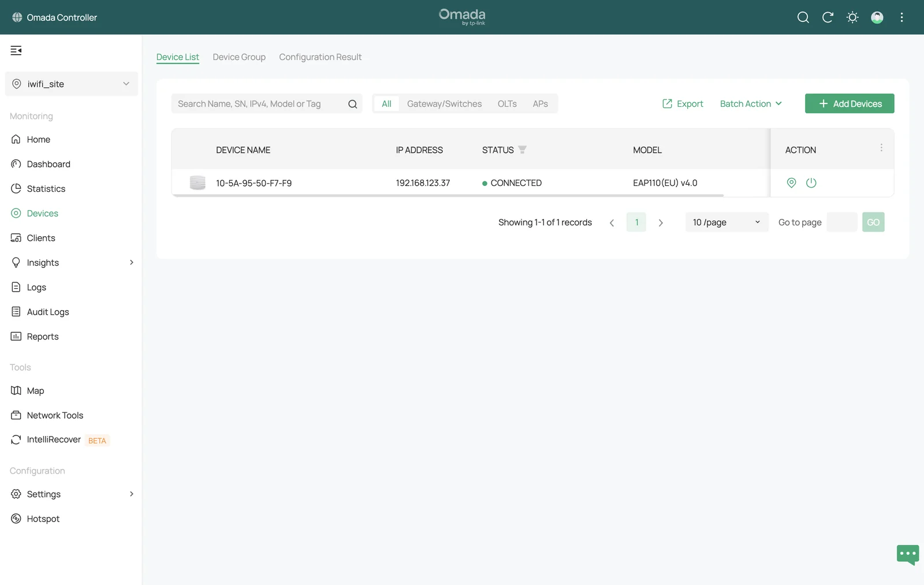Screen dimensions: 924x585
Task: Go to next page arrow
Action: tap(661, 222)
